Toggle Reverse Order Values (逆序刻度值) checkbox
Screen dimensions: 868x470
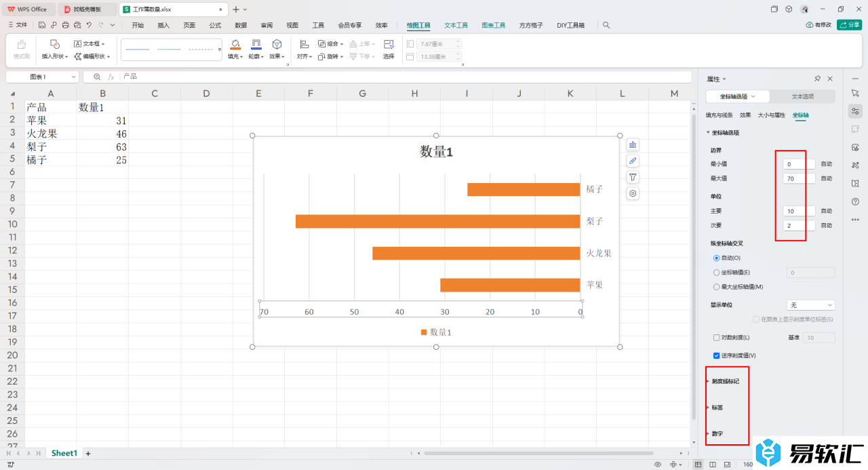pos(717,355)
